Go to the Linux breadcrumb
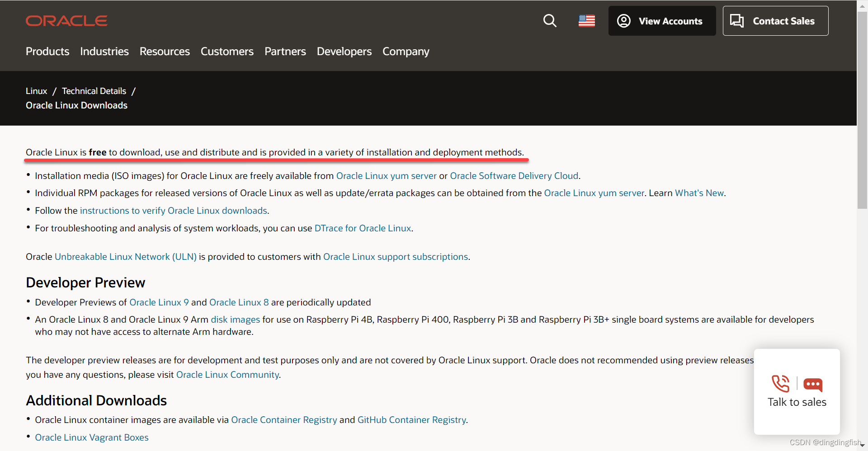 (x=36, y=91)
